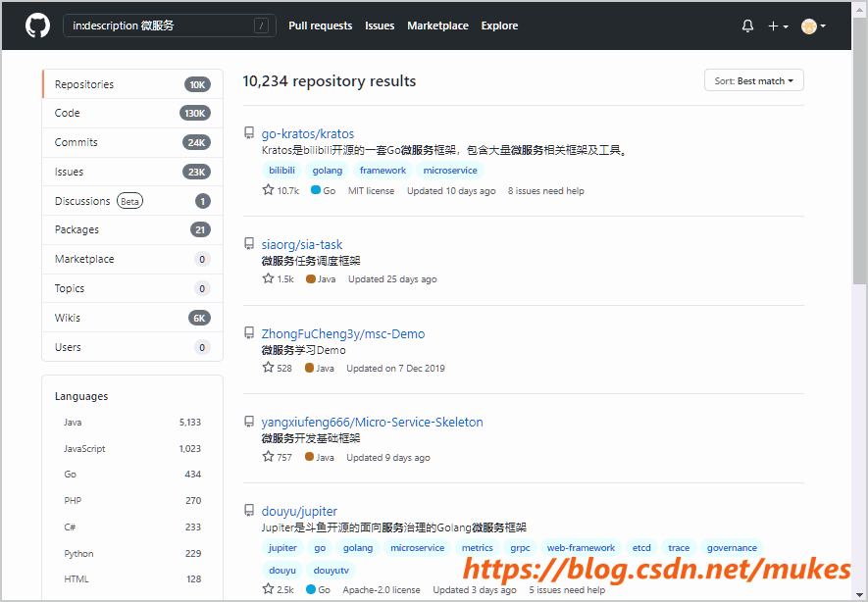This screenshot has height=602, width=868.
Task: Show Discussions Beta results
Action: pyautogui.click(x=132, y=201)
